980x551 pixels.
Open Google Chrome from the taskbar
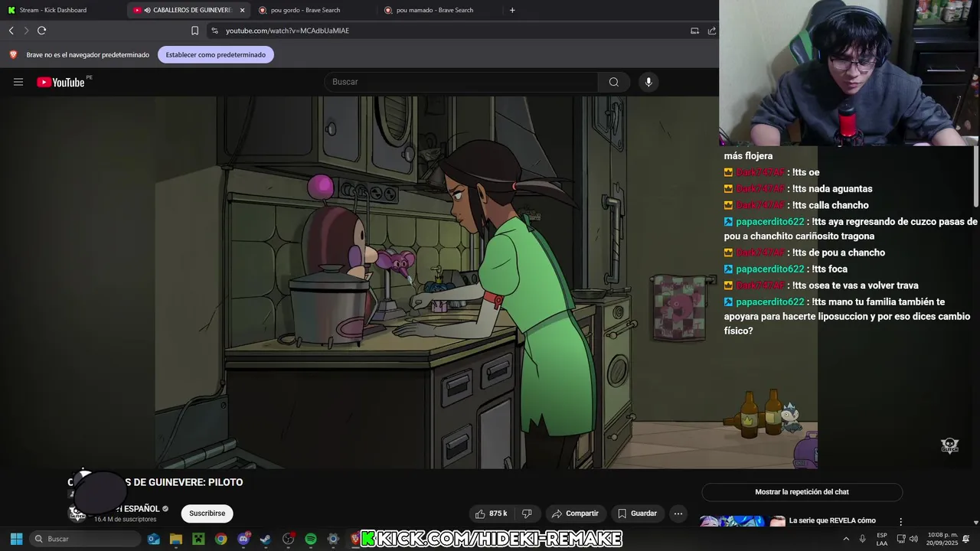click(220, 539)
